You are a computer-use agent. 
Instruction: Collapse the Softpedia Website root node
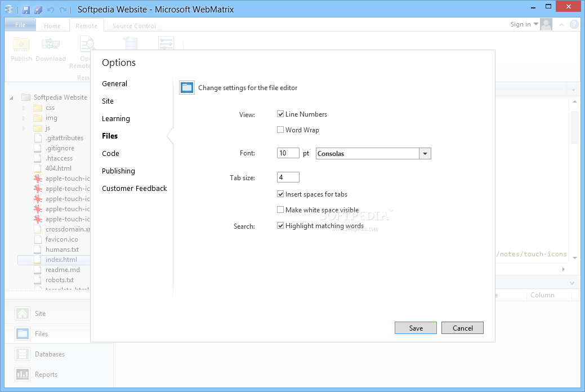pos(12,98)
